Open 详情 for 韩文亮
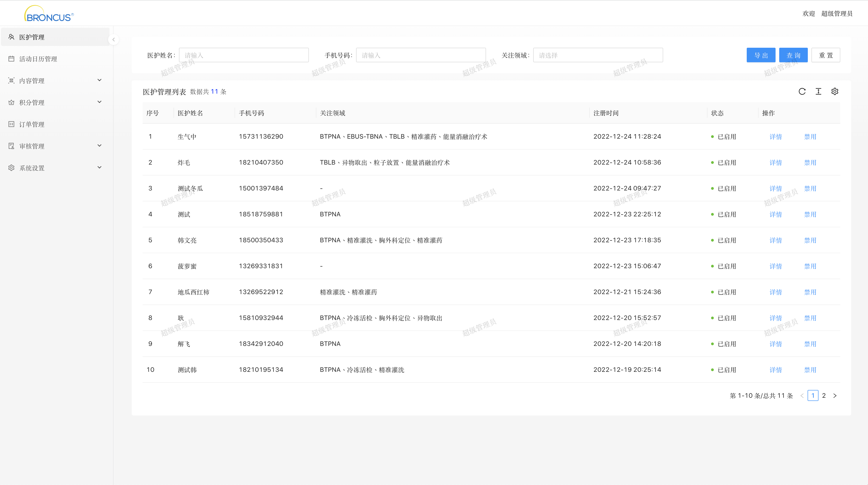The image size is (868, 485). (x=776, y=240)
